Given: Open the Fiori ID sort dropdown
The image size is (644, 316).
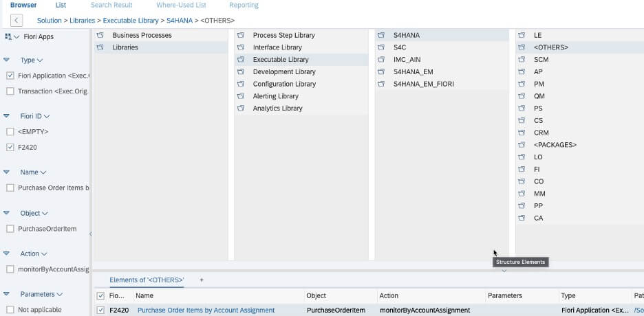Looking at the screenshot, I should (46, 116).
